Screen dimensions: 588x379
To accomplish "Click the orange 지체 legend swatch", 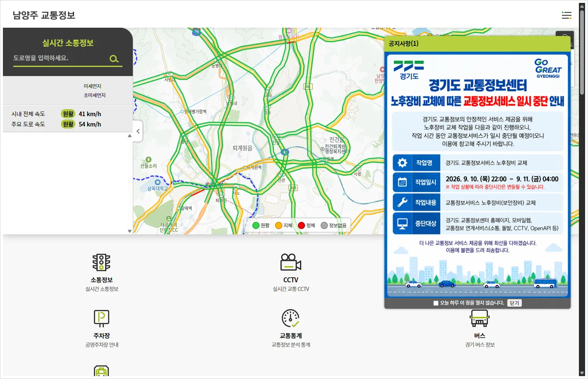I will (278, 225).
